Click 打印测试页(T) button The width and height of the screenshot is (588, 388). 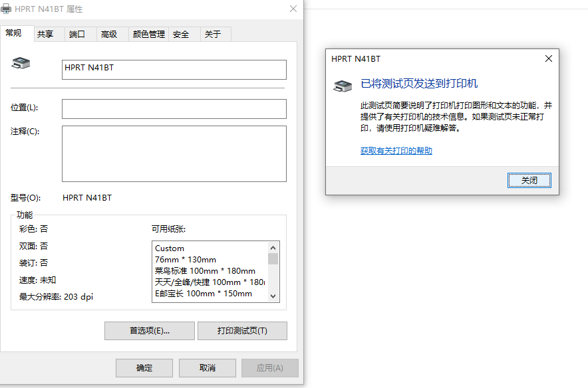point(242,331)
